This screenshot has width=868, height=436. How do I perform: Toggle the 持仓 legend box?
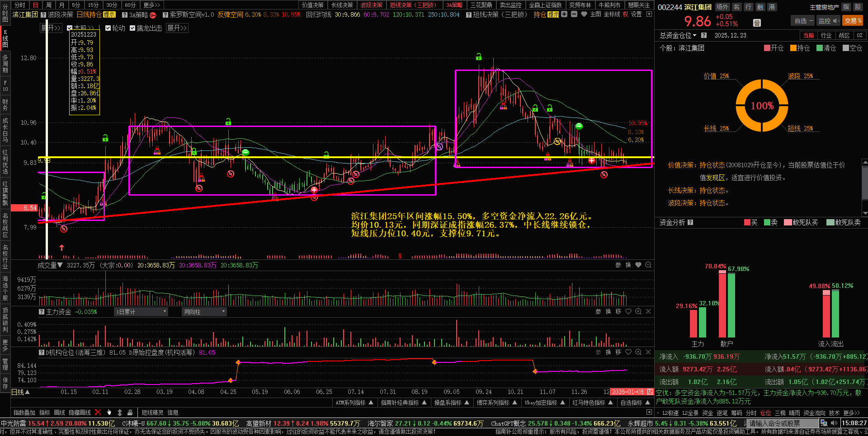pyautogui.click(x=793, y=48)
